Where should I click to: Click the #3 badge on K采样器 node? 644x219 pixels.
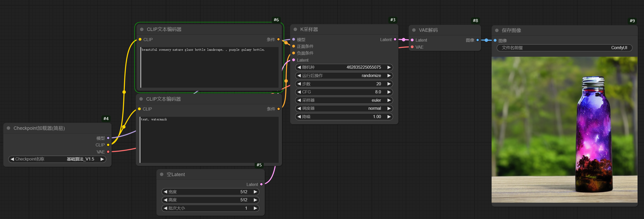pos(393,20)
